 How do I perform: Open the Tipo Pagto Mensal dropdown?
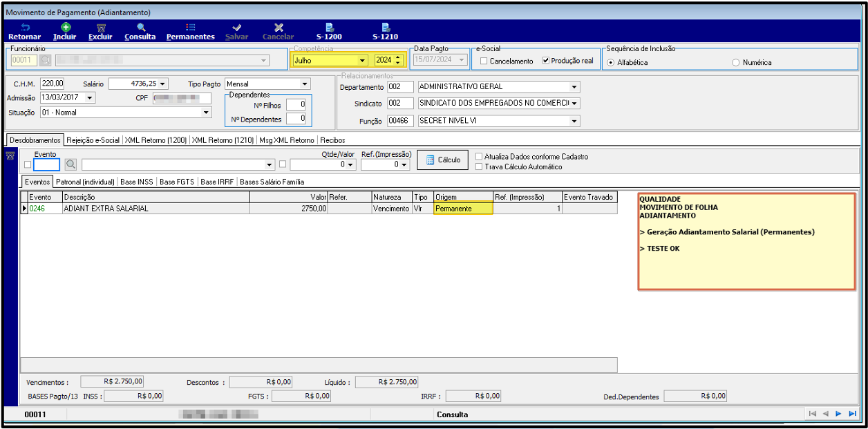pos(304,84)
